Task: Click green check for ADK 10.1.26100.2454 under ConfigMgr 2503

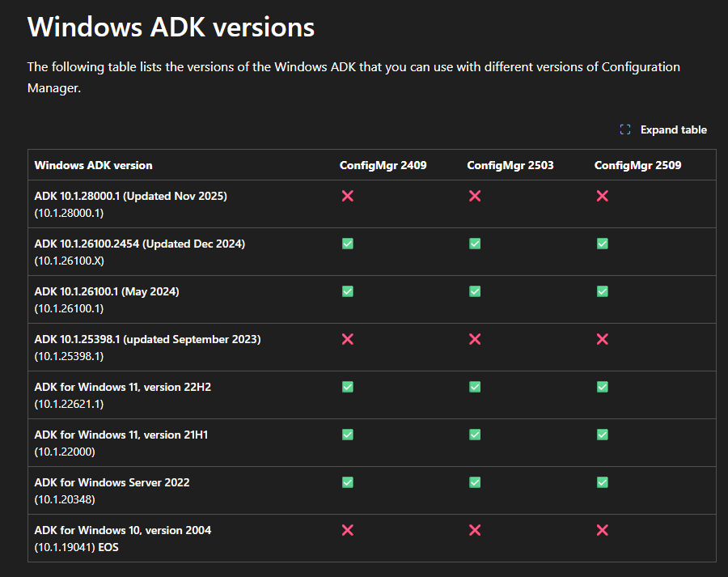Action: tap(475, 244)
